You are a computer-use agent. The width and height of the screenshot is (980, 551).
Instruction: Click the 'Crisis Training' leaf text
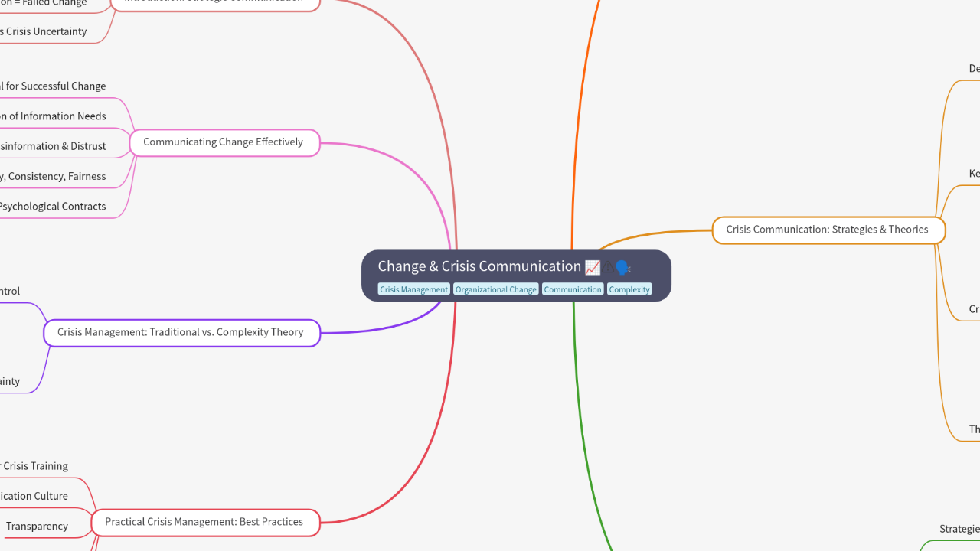pos(36,466)
